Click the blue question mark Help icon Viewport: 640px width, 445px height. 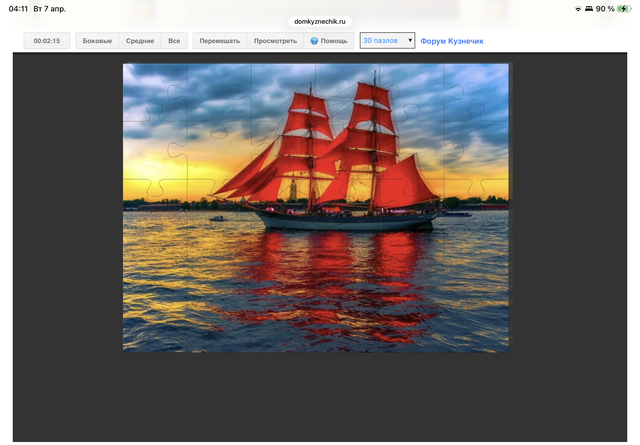coord(314,41)
